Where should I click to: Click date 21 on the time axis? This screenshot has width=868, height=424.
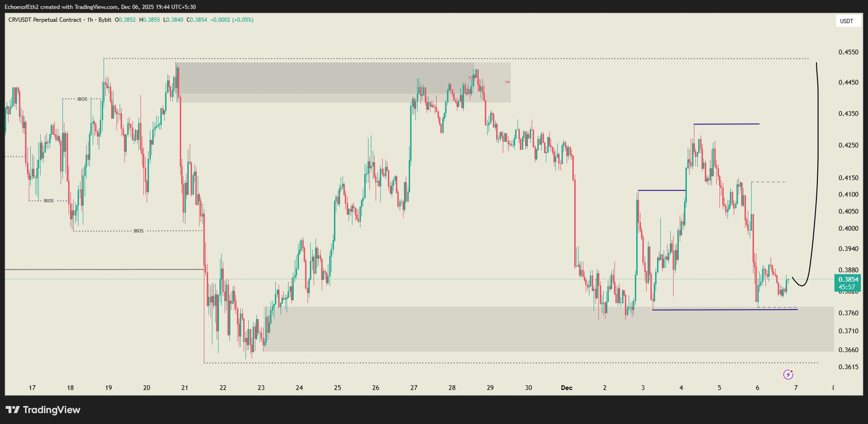pos(184,388)
